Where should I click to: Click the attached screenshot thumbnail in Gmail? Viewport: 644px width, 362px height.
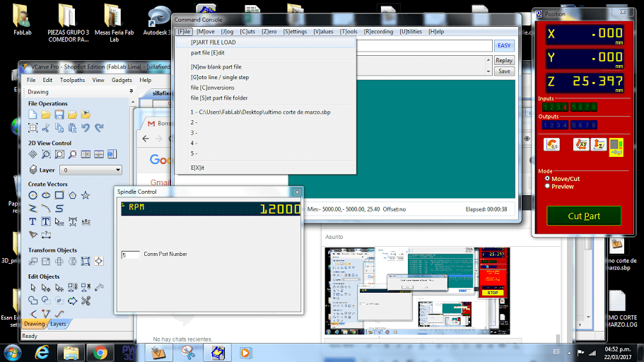[x=417, y=291]
